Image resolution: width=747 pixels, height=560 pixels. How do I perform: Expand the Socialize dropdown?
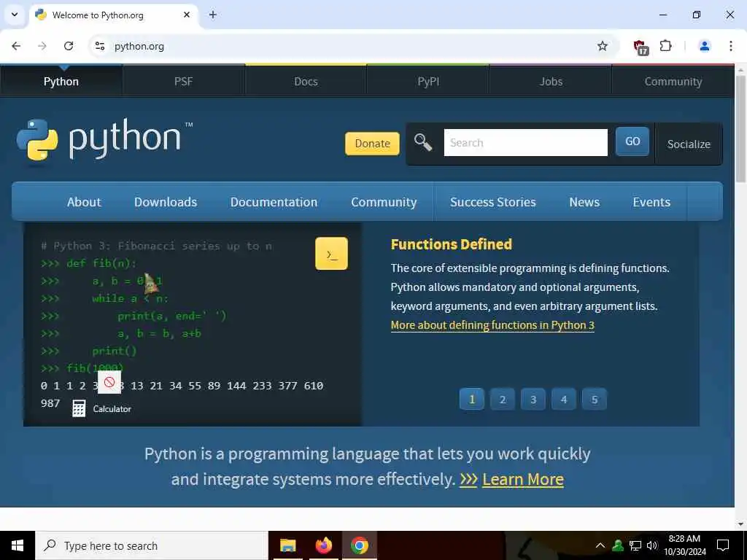click(x=689, y=144)
